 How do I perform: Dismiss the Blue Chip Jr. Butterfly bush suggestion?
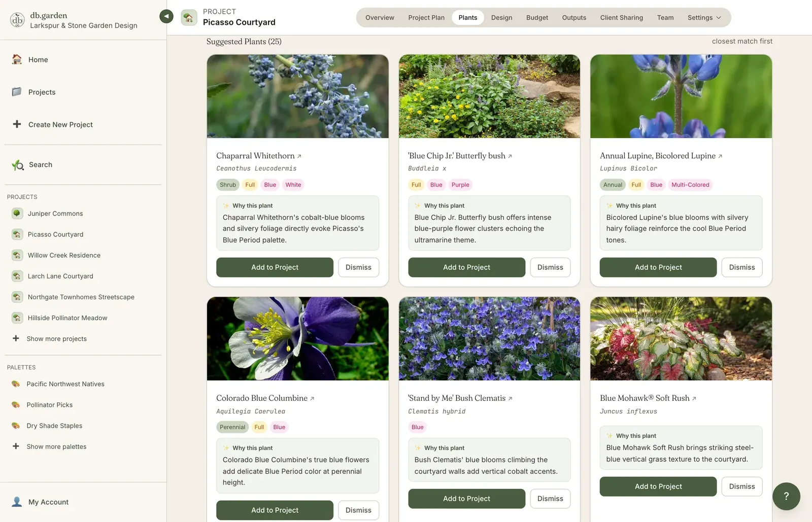[550, 267]
